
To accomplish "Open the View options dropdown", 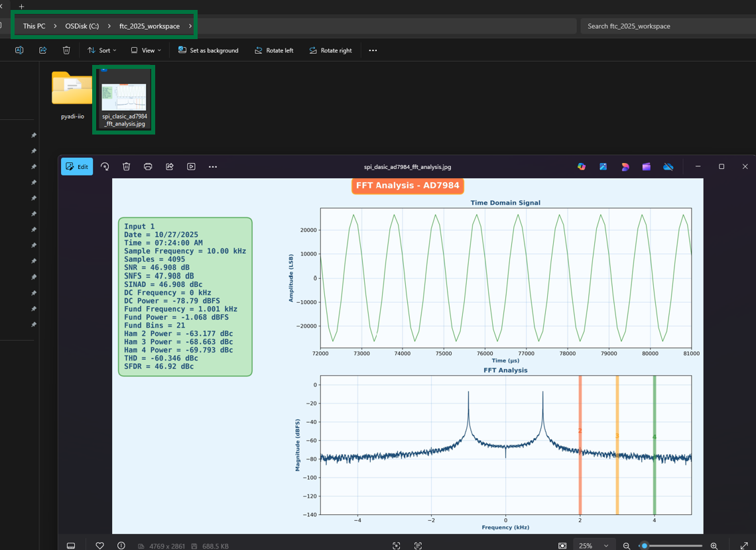I will click(x=145, y=50).
